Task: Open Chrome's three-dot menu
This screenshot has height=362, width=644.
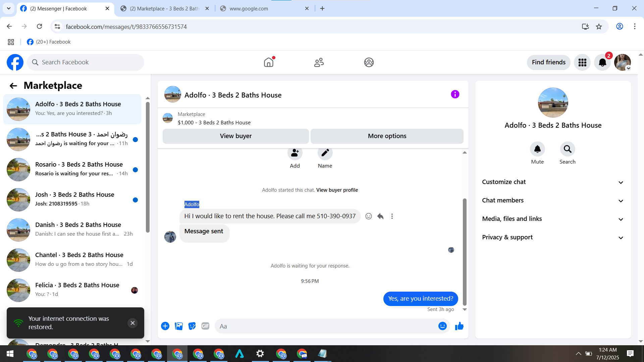Action: point(635,26)
